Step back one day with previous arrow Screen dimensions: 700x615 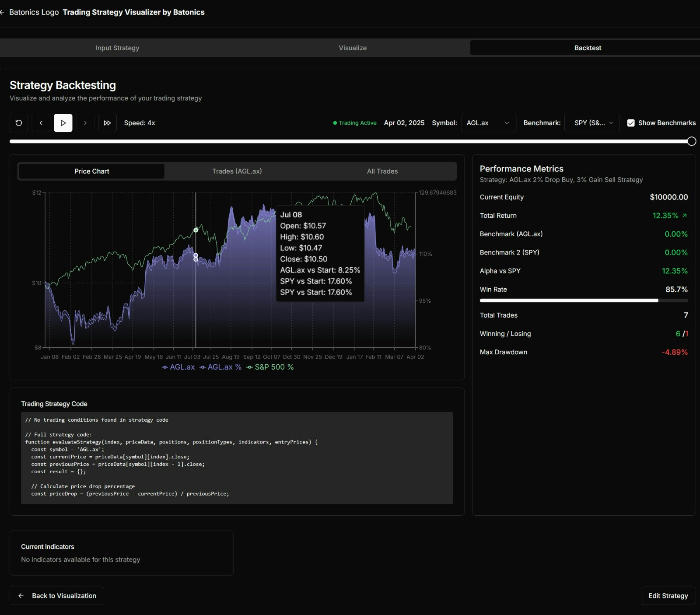(x=41, y=123)
